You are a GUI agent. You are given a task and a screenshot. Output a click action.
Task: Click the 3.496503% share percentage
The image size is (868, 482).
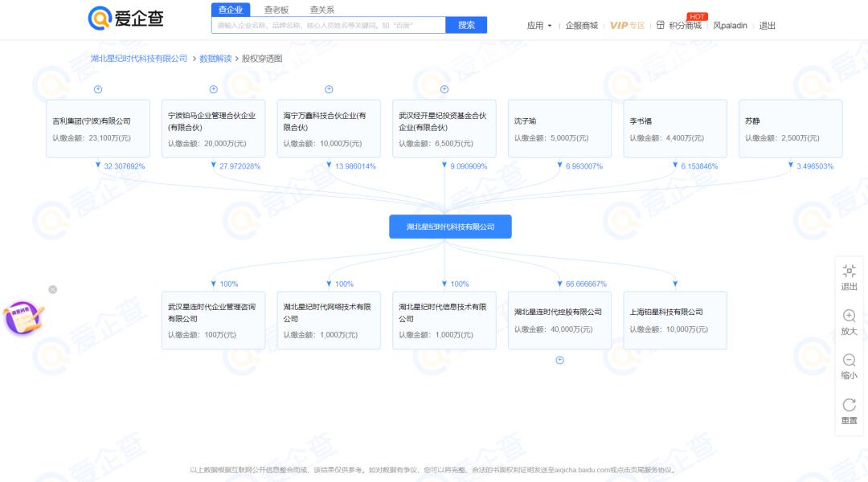click(815, 166)
